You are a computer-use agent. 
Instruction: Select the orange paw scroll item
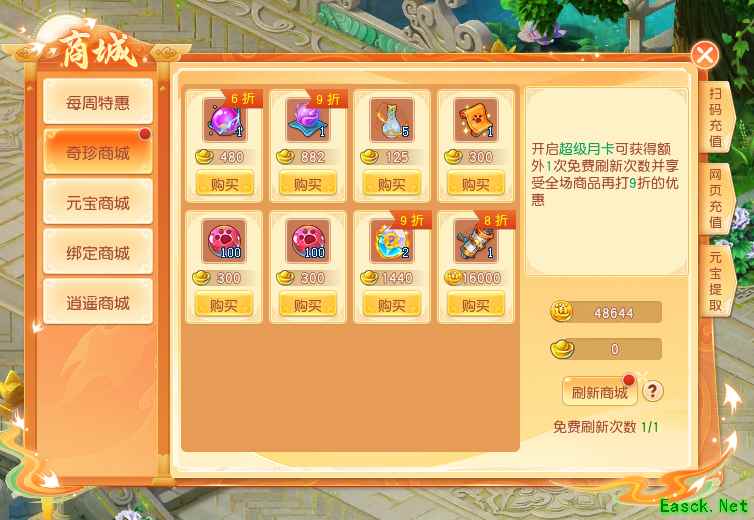476,120
